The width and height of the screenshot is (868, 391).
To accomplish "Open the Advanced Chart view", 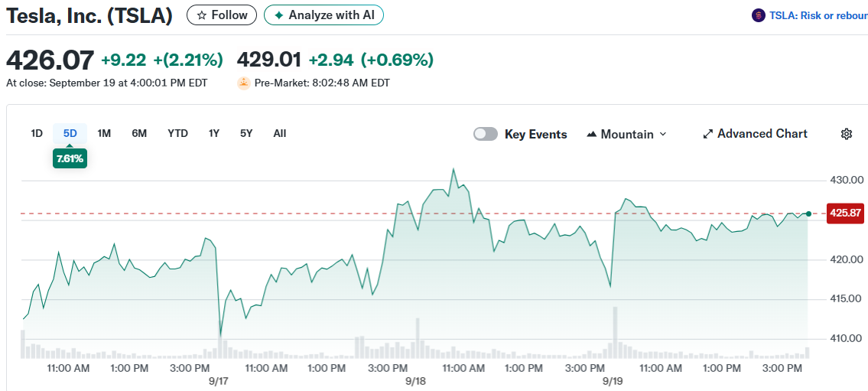I will click(755, 133).
